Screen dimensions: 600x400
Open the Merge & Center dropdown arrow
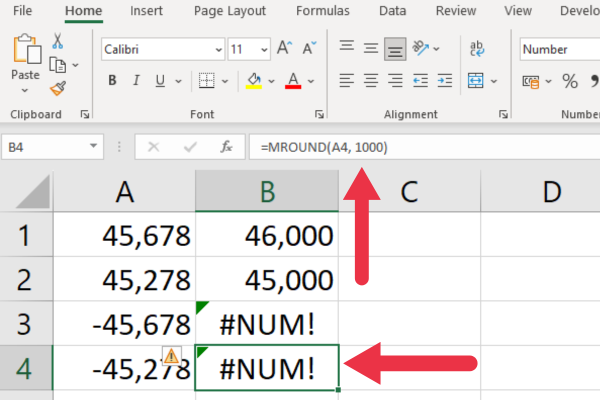point(494,81)
